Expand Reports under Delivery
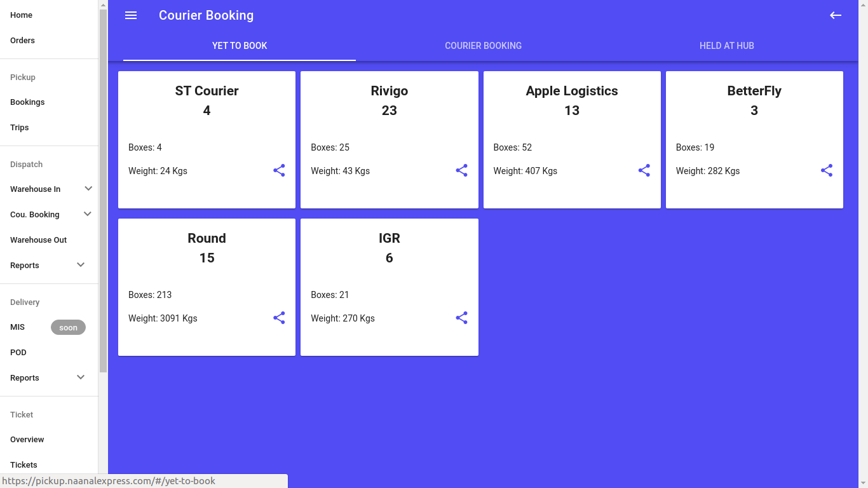868x488 pixels. point(81,377)
